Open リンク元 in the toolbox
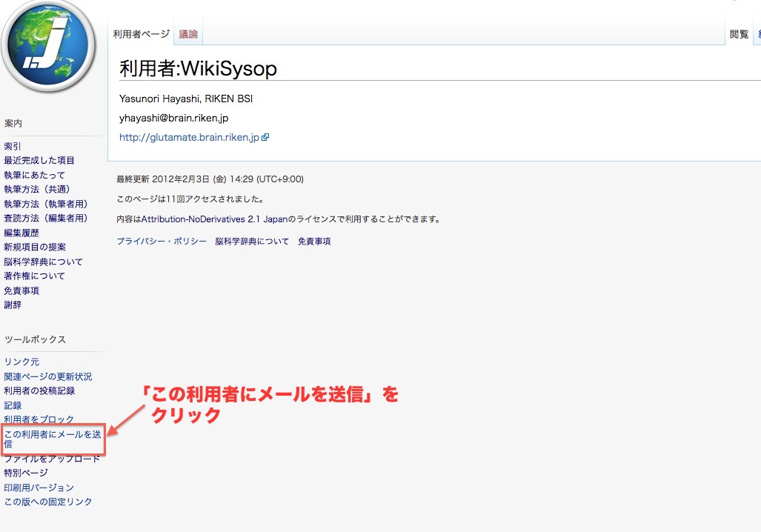This screenshot has width=761, height=532. tap(21, 362)
